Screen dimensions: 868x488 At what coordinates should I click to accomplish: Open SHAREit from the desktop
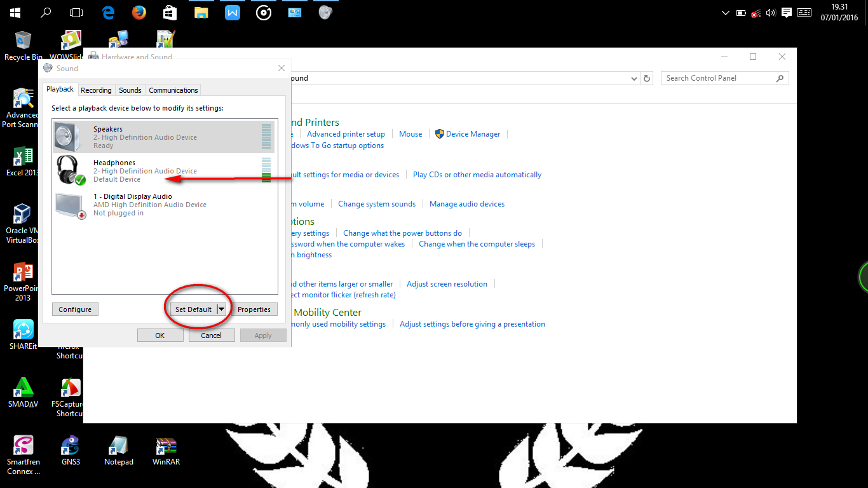tap(23, 328)
